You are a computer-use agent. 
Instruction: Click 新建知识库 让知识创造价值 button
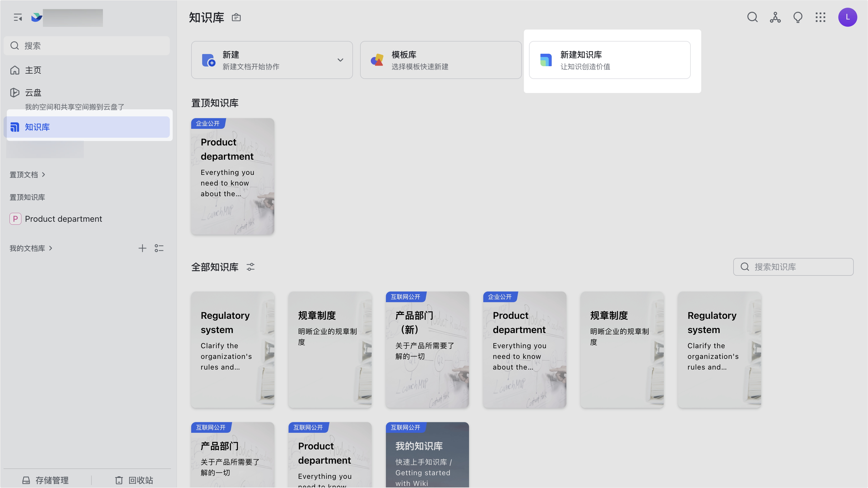(x=609, y=60)
